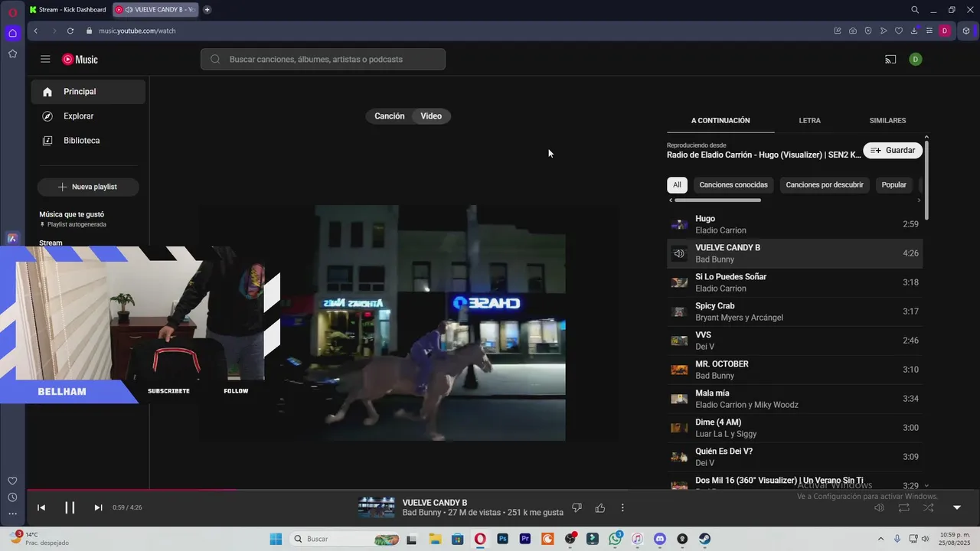Play MR. OCTOBER by Bad Bunny
This screenshot has height=551, width=980.
pyautogui.click(x=794, y=370)
